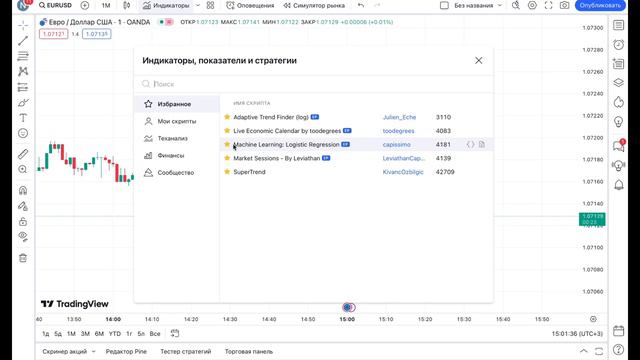Image resolution: width=640 pixels, height=360 pixels.
Task: Select the brush drawing tool
Action: 23,102
